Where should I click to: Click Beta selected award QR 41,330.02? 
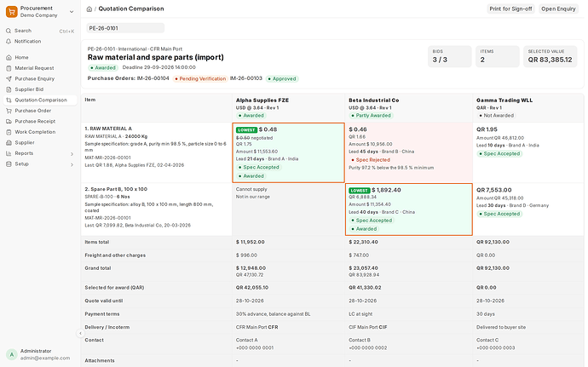(365, 288)
